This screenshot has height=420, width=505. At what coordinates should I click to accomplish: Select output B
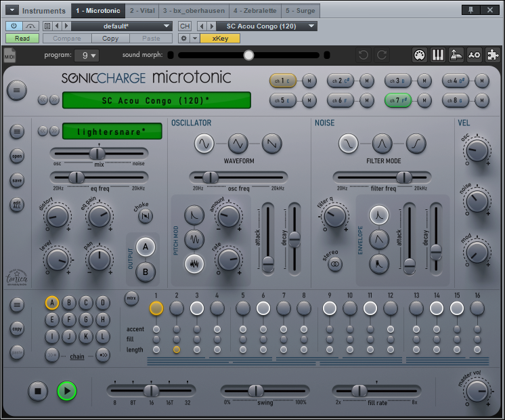[x=146, y=272]
